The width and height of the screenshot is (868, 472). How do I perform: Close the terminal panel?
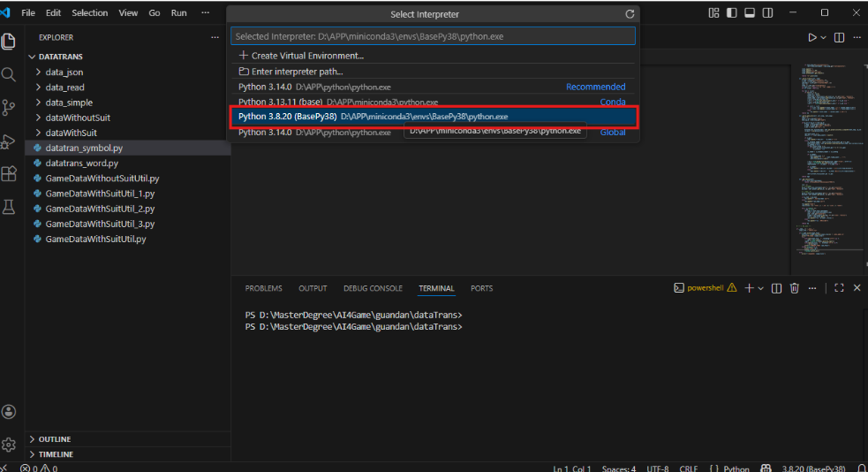[x=857, y=288]
